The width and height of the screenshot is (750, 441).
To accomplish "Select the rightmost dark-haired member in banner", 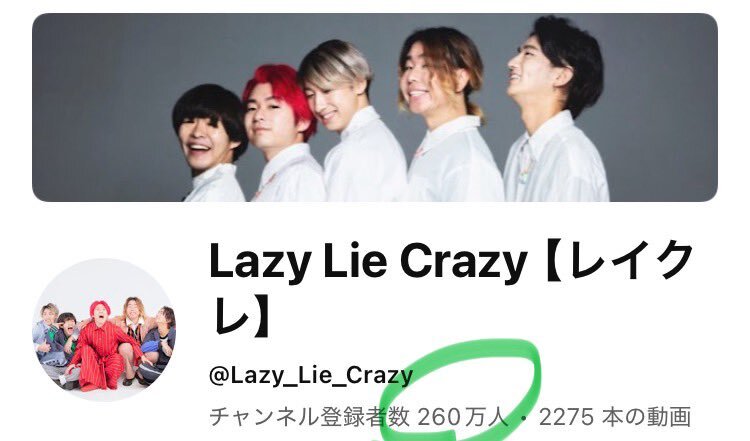I will pos(555,110).
